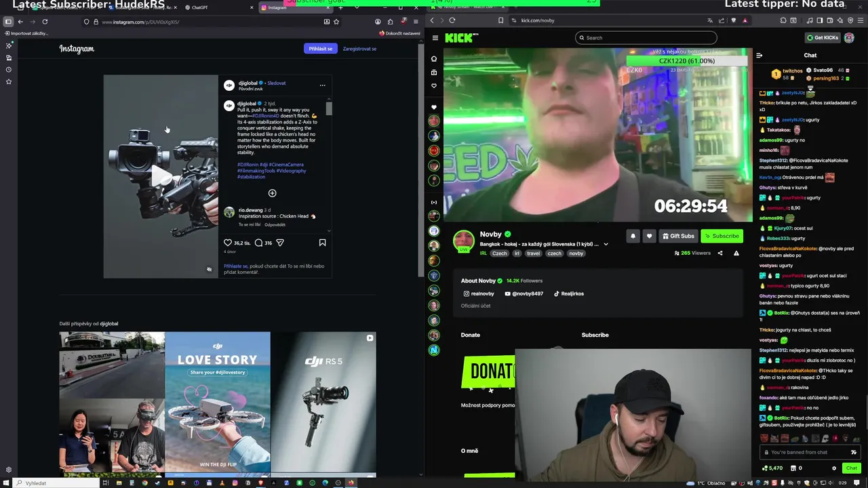This screenshot has height=488, width=868.
Task: Open 'DJI RS 5' post thumbnail
Action: (323, 402)
